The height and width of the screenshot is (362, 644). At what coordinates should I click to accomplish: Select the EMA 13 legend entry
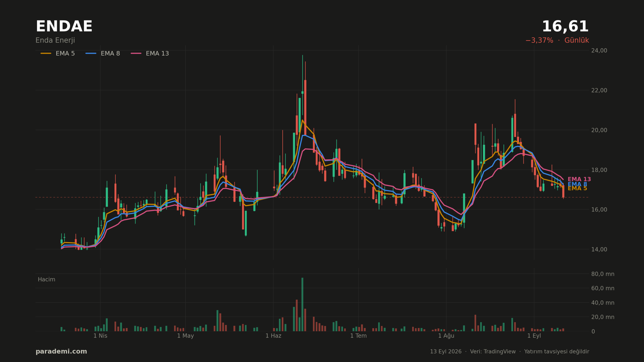pos(150,53)
